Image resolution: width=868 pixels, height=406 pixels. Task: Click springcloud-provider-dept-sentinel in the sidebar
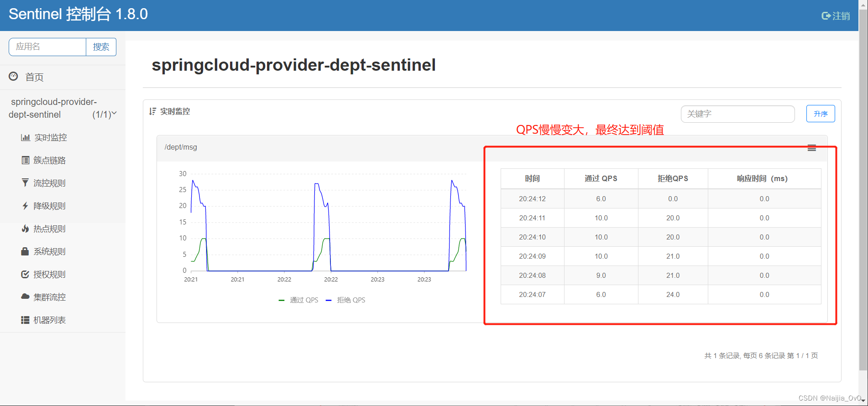click(53, 108)
